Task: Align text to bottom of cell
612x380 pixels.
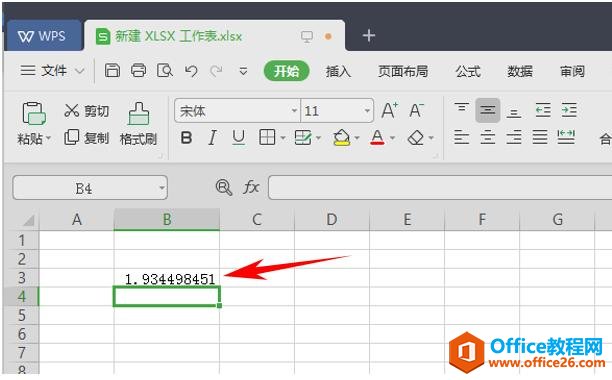Action: [514, 113]
